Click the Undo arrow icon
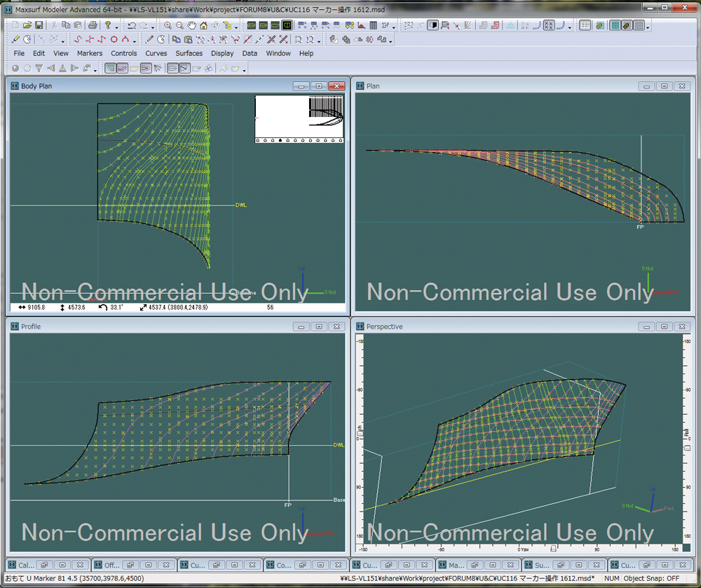Image resolution: width=701 pixels, height=588 pixels. click(x=132, y=26)
